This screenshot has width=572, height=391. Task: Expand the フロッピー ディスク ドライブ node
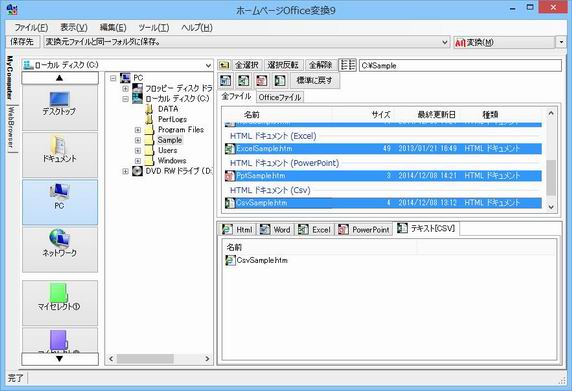pos(125,88)
